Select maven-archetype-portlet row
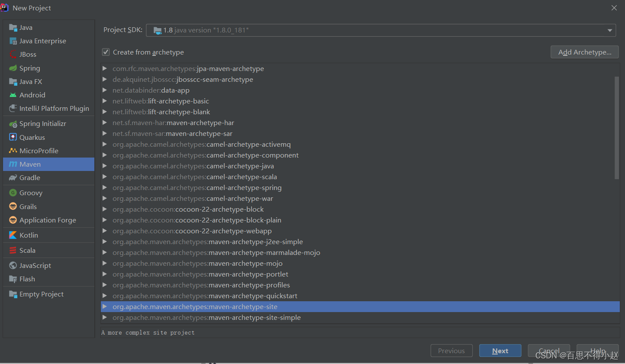This screenshot has width=625, height=364. [x=360, y=274]
